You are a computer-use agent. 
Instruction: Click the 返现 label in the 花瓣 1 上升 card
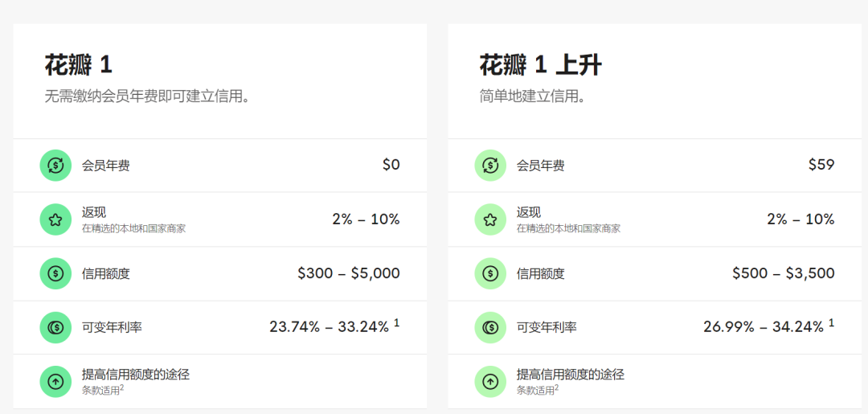(529, 212)
